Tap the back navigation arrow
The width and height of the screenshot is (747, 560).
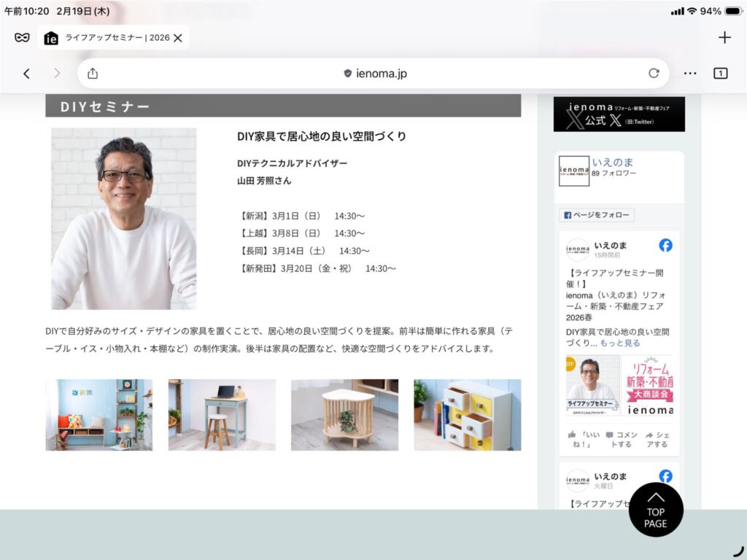coord(26,73)
